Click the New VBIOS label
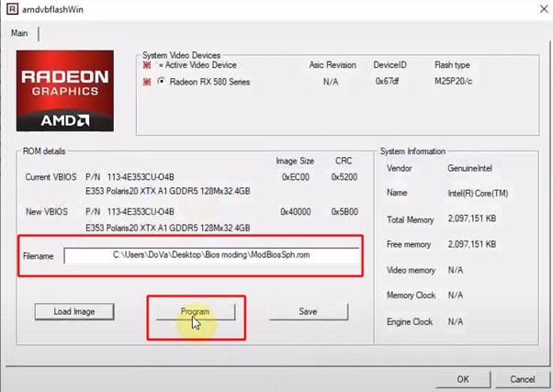The height and width of the screenshot is (392, 553). [x=47, y=211]
